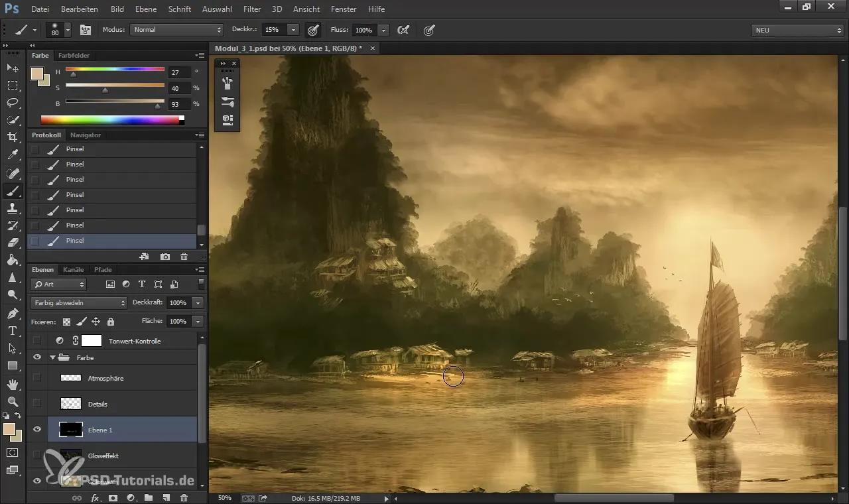Select the Crop tool

13,137
